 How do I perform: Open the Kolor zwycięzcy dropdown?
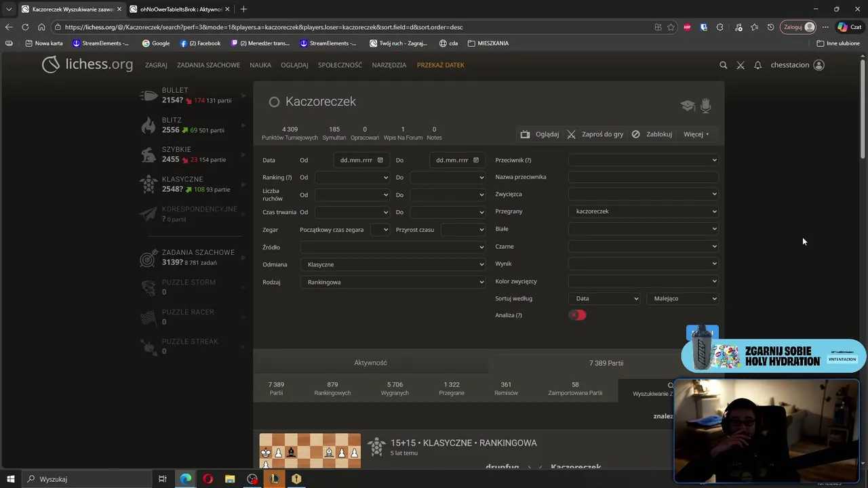click(x=643, y=281)
